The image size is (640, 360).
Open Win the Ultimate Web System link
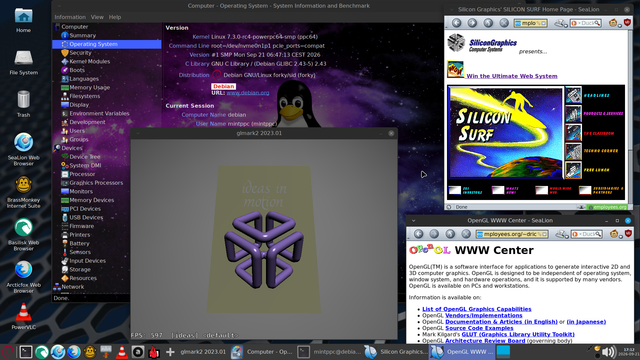coord(511,76)
